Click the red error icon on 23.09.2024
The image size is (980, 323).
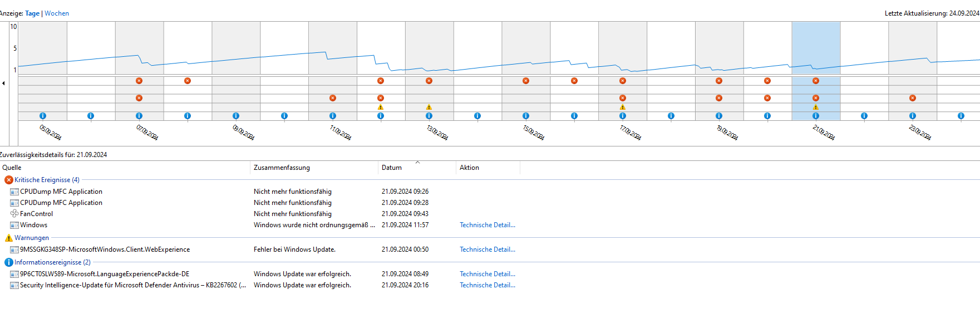(x=913, y=98)
